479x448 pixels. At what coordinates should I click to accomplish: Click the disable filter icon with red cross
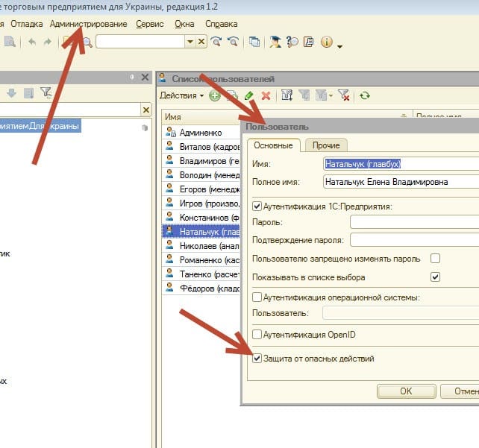(343, 95)
